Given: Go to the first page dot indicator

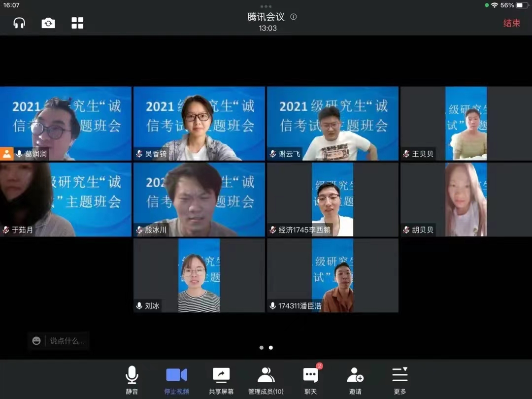Looking at the screenshot, I should point(262,348).
